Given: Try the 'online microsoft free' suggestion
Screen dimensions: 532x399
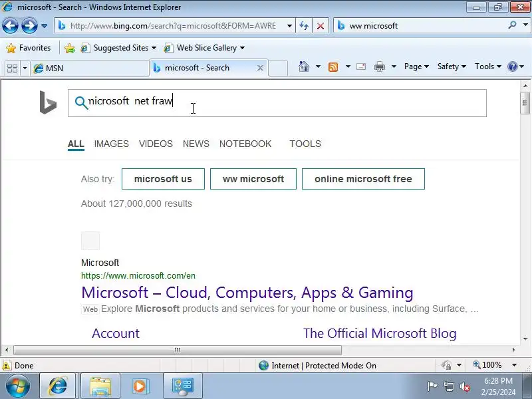Looking at the screenshot, I should 363,179.
